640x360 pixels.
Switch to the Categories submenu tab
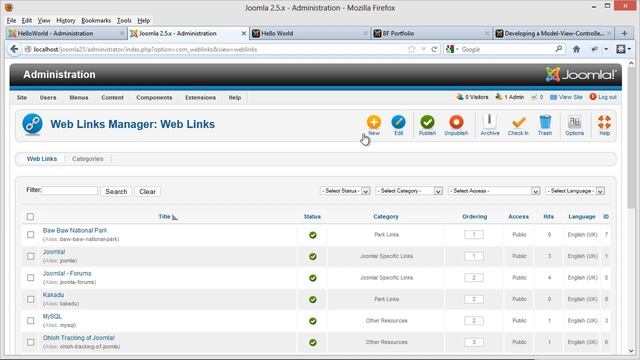[88, 159]
